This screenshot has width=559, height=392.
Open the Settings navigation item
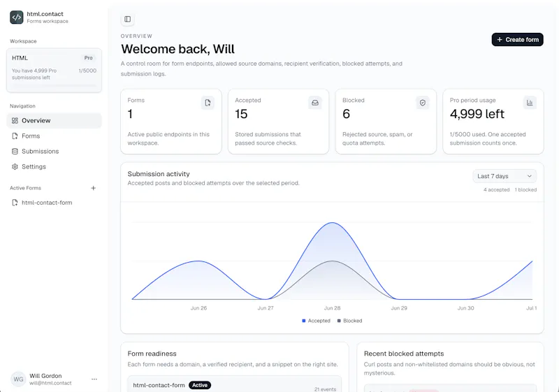pos(55,166)
